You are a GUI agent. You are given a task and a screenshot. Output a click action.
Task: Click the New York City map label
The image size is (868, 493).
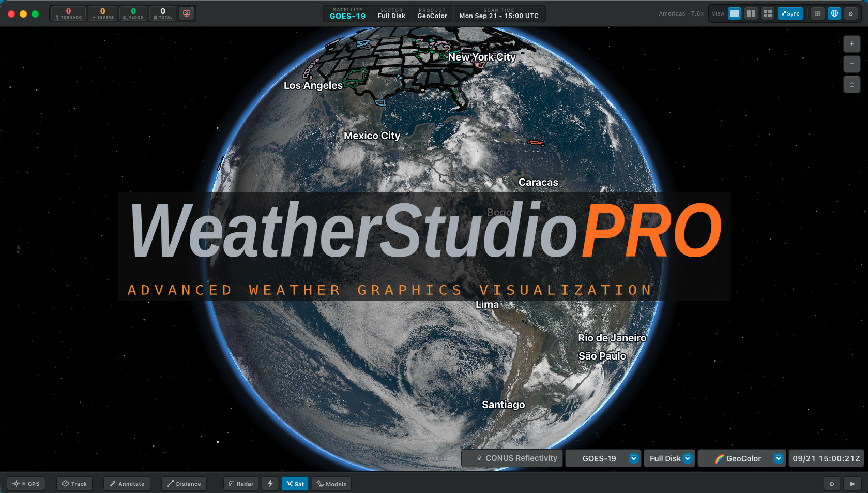pyautogui.click(x=482, y=57)
